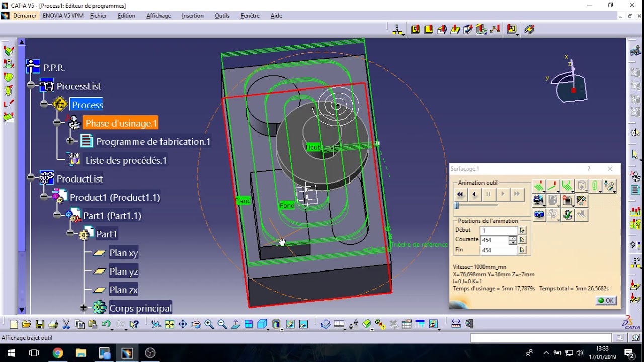Save with the floppy disk icon
This screenshot has width=644, height=362.
click(40, 324)
